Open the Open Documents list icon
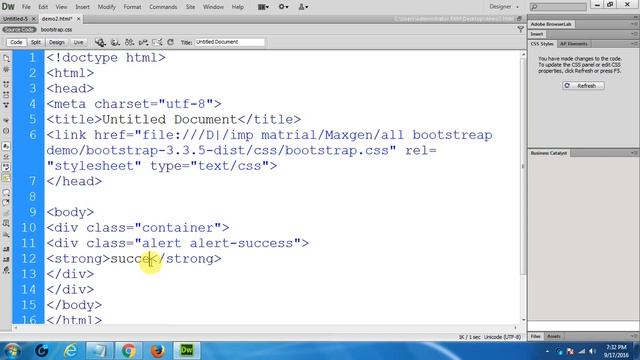 tap(6, 58)
